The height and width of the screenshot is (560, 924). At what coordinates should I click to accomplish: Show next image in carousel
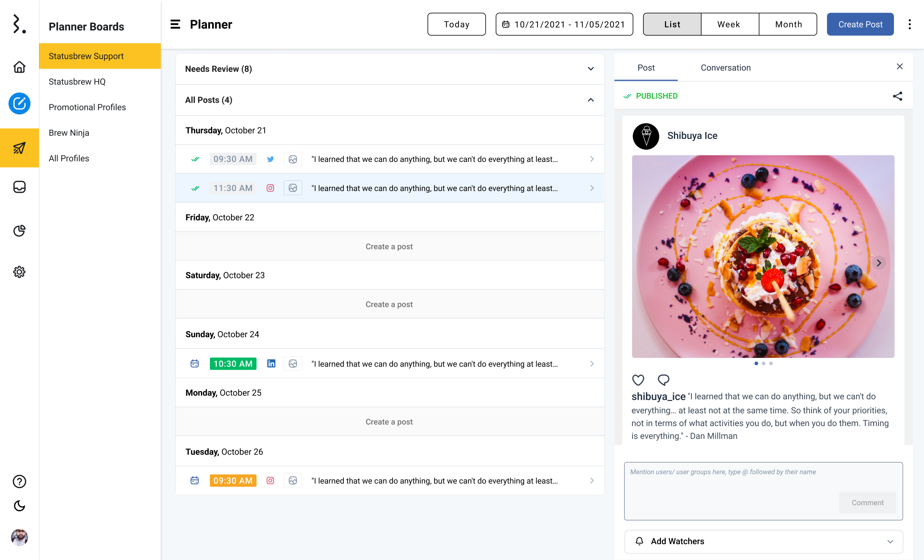click(x=879, y=263)
